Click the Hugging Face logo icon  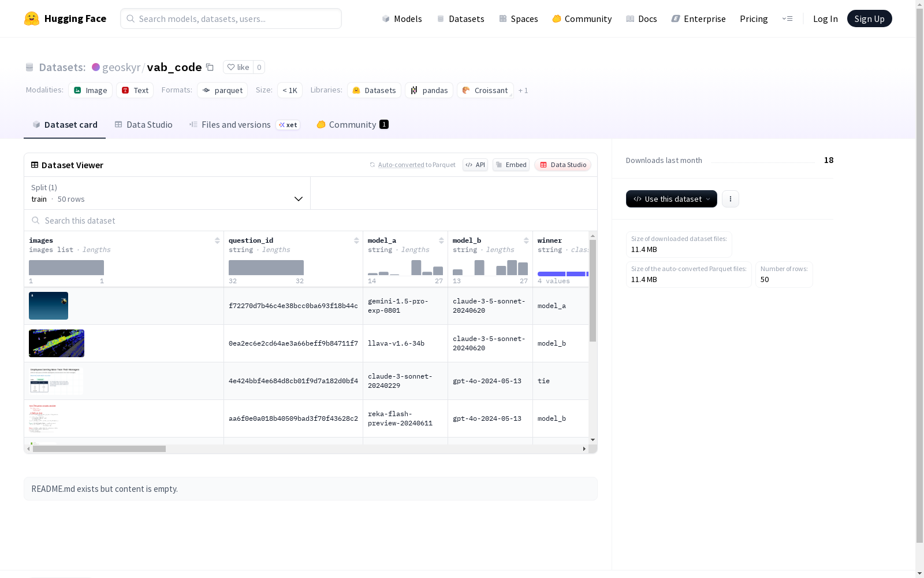32,18
